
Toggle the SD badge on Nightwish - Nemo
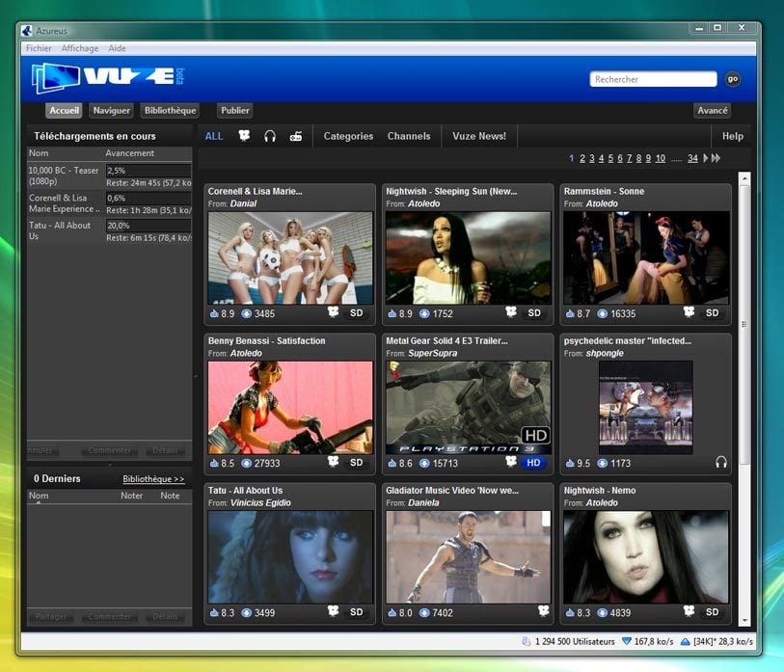712,612
